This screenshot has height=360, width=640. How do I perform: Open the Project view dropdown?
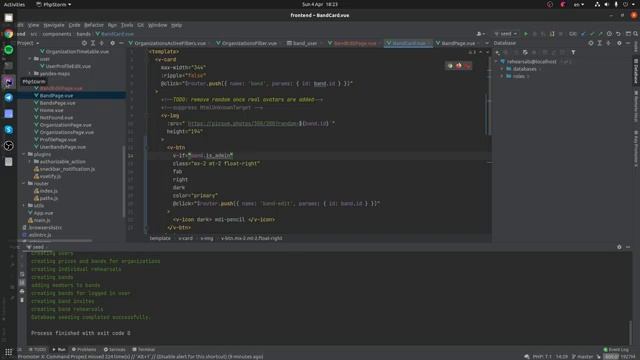click(28, 43)
